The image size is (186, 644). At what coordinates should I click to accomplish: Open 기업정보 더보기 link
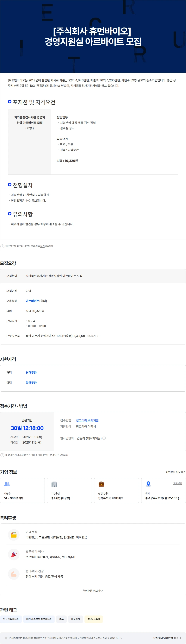(x=176, y=472)
